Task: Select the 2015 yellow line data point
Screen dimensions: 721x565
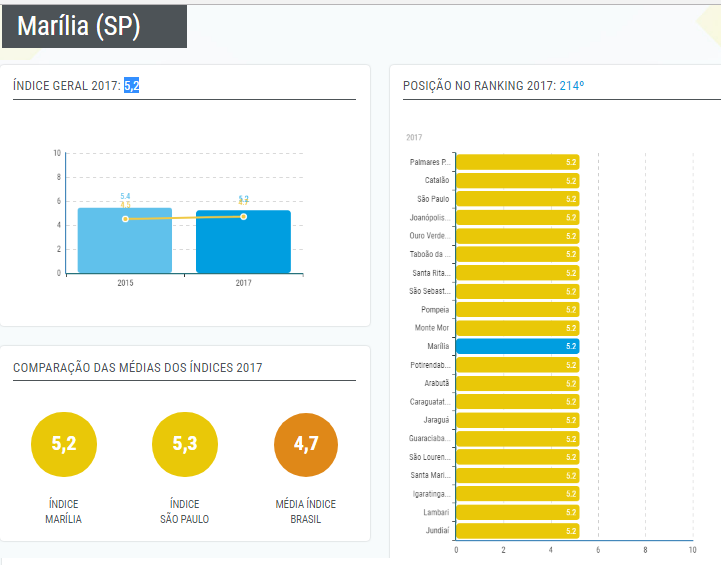Action: [x=125, y=218]
